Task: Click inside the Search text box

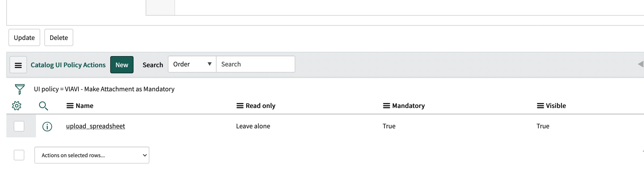Action: tap(255, 64)
